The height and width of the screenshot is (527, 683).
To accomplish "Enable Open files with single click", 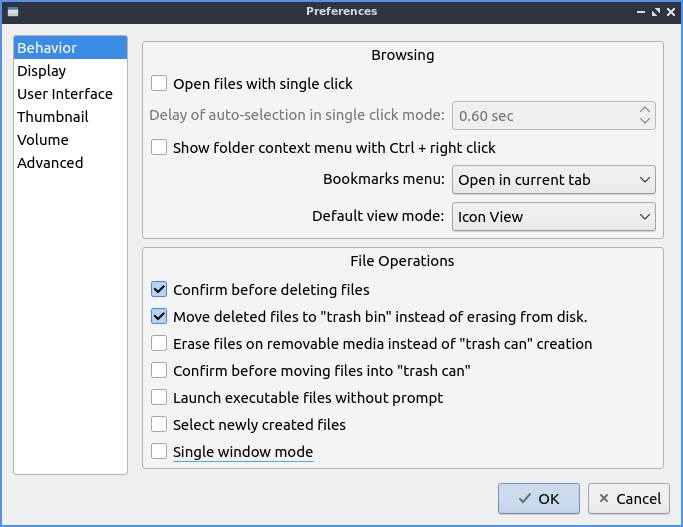I will coord(159,84).
